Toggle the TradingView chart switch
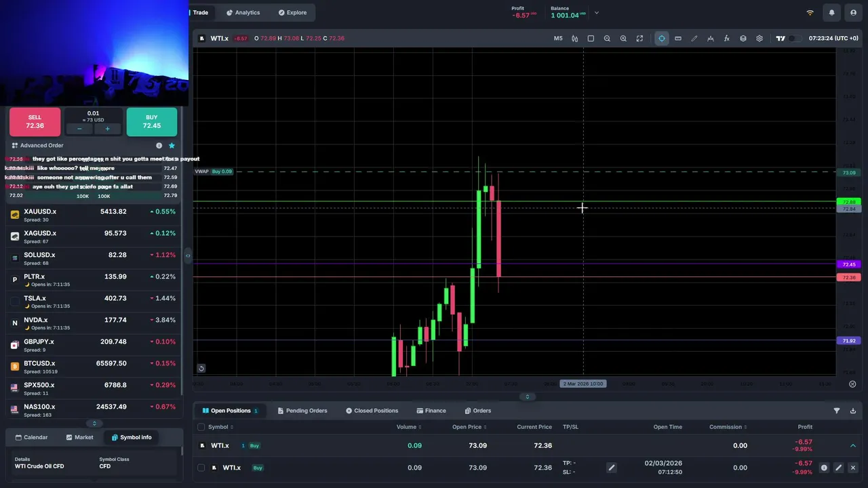The width and height of the screenshot is (868, 488). 794,39
